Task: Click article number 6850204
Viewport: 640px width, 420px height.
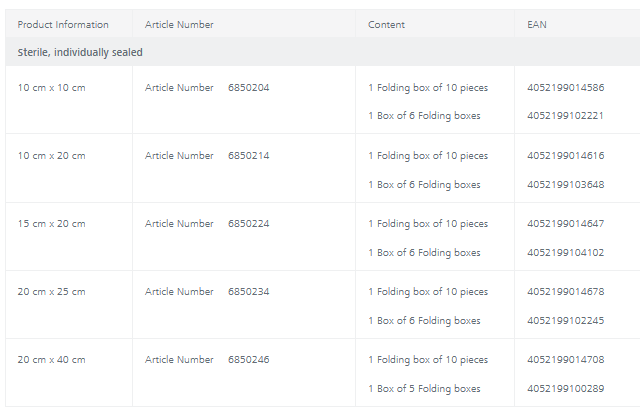Action: [x=248, y=88]
